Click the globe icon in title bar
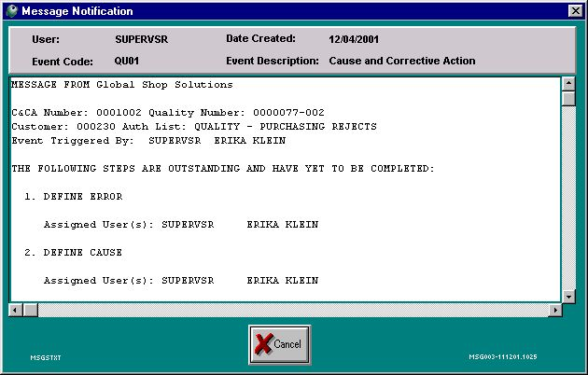 point(11,11)
